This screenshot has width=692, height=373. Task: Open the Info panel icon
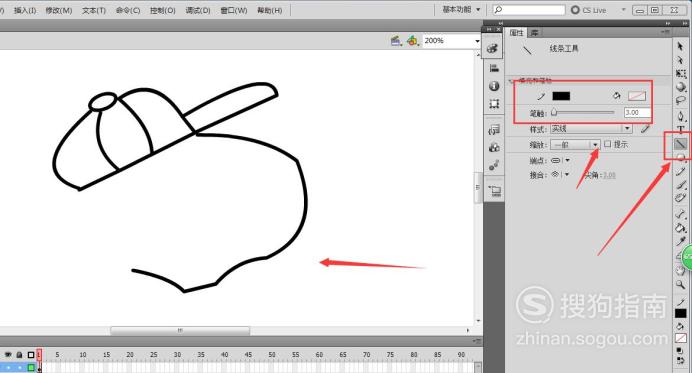(x=494, y=86)
